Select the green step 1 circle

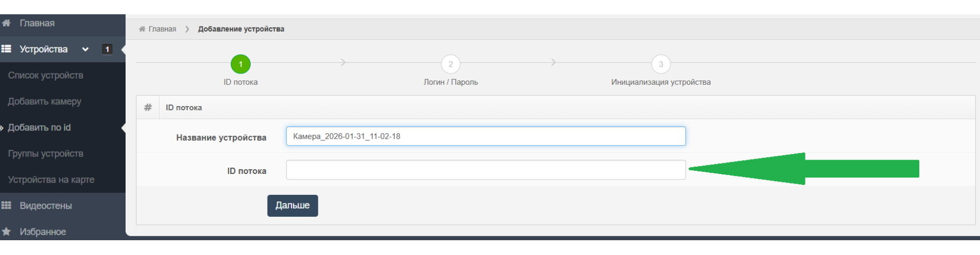pos(240,64)
